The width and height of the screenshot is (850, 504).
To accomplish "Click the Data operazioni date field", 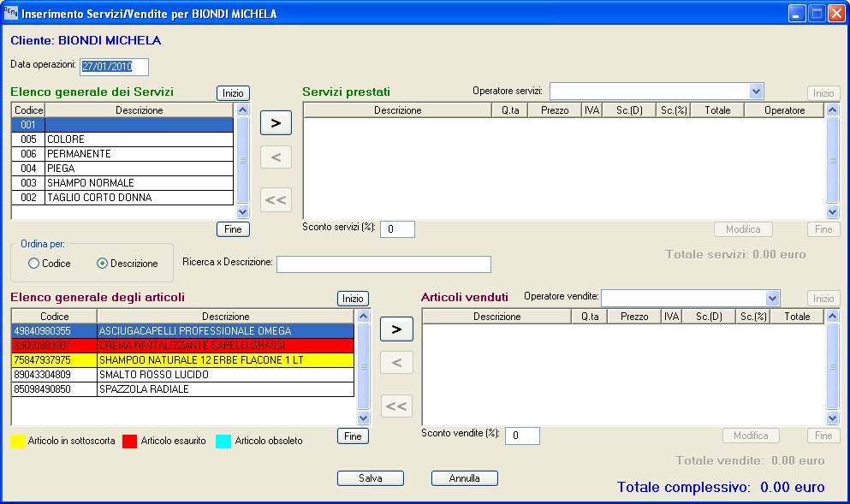I will click(115, 67).
